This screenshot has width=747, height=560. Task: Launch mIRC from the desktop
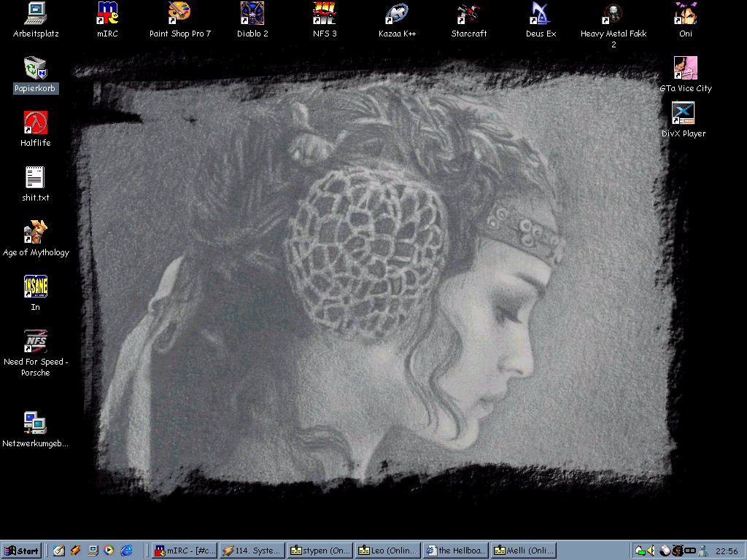108,19
